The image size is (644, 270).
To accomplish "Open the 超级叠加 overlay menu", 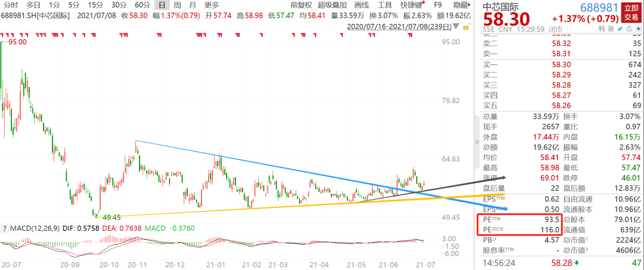I will [333, 5].
